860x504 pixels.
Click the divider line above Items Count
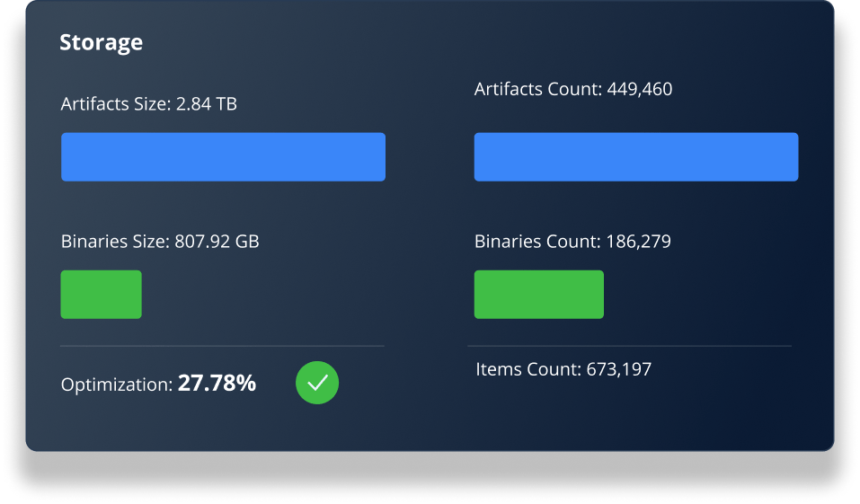point(629,346)
